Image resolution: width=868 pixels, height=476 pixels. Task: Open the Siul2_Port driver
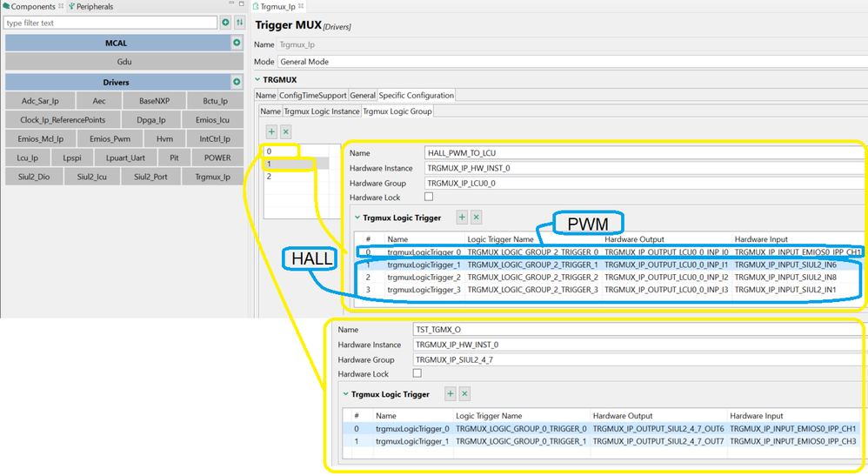tap(150, 177)
